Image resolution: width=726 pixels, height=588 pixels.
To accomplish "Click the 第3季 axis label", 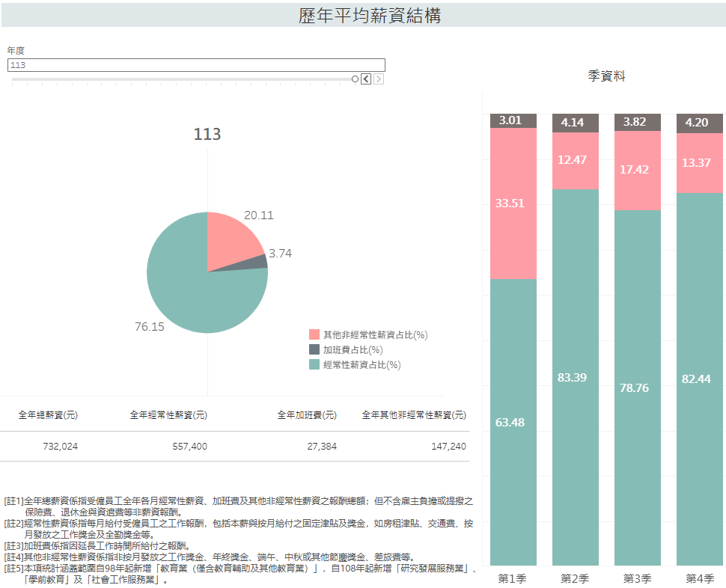I will pyautogui.click(x=638, y=578).
